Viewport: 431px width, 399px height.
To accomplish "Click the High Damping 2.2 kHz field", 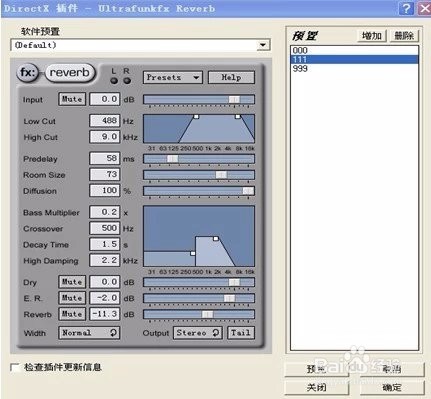I will 105,260.
